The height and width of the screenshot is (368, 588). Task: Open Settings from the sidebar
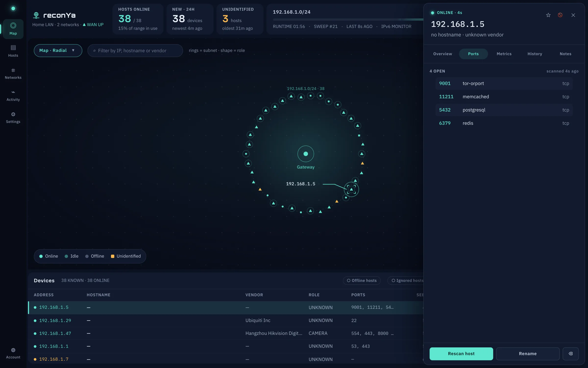[13, 118]
